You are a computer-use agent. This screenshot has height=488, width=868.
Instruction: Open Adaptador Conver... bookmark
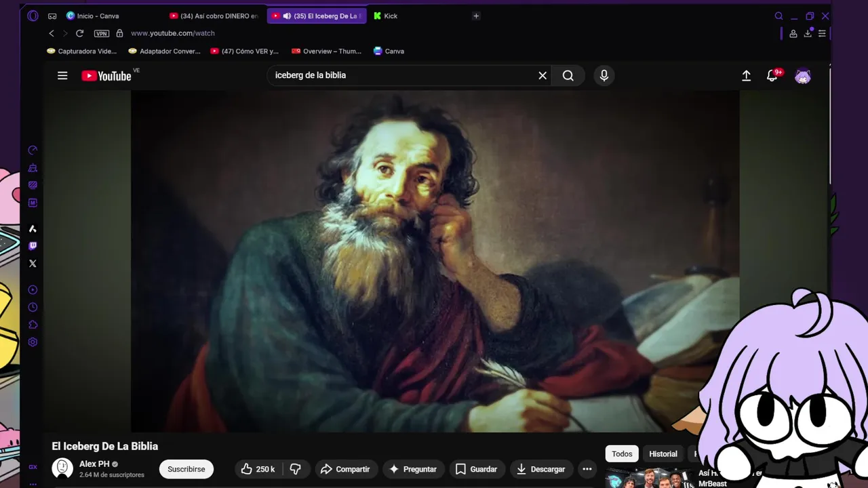click(164, 51)
